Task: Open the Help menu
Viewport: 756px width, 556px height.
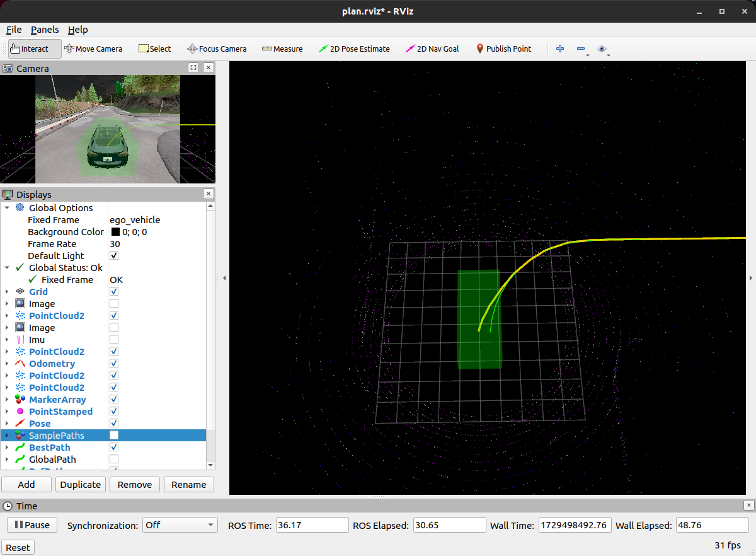Action: (x=78, y=30)
